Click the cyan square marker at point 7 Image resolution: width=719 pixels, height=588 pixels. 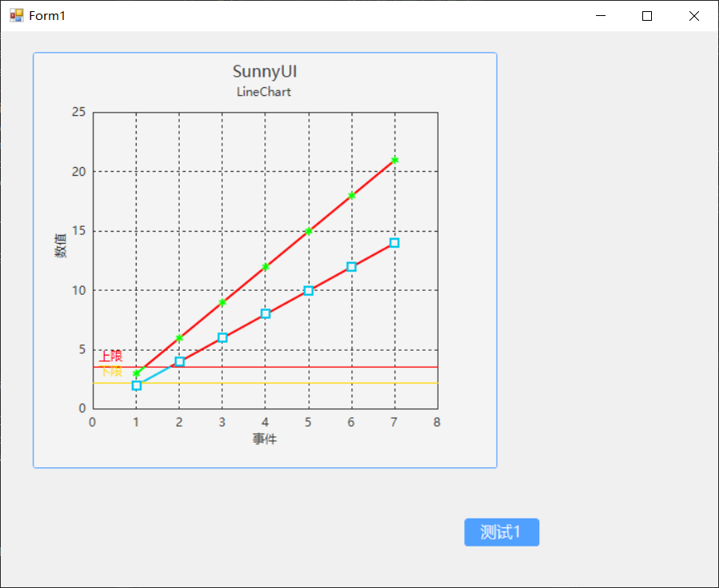tap(393, 242)
